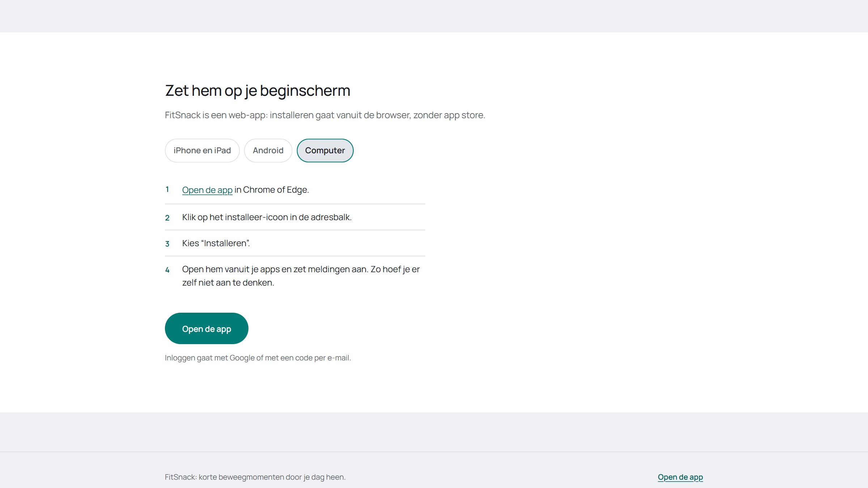This screenshot has width=868, height=488.
Task: Open the footer 'Open de app' link
Action: [680, 477]
